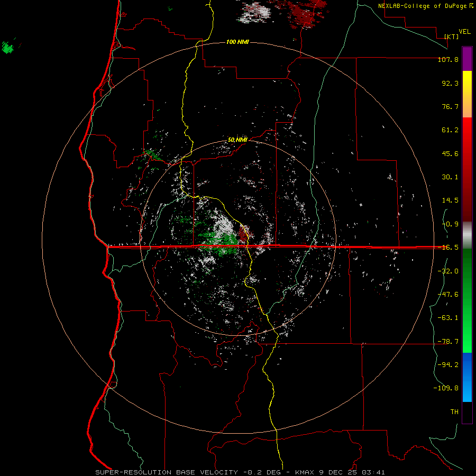Select the -109.8 velocity scale value
The image size is (476, 476).
pyautogui.click(x=446, y=388)
